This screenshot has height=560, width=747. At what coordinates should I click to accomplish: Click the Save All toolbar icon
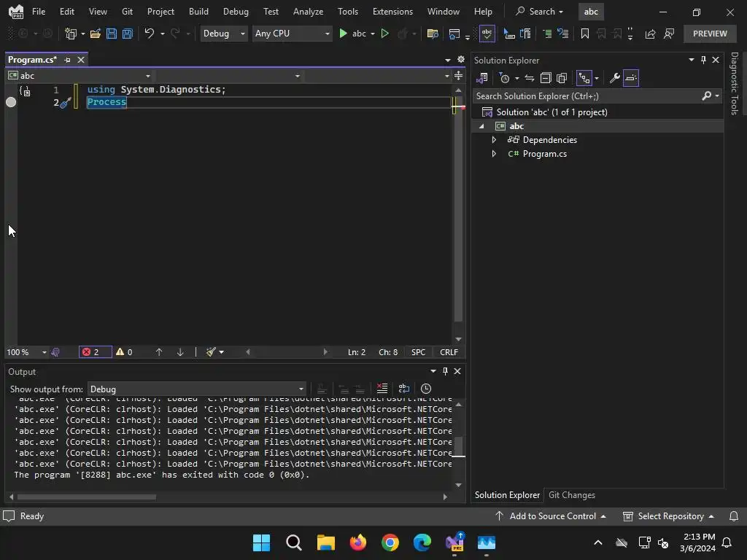click(128, 34)
